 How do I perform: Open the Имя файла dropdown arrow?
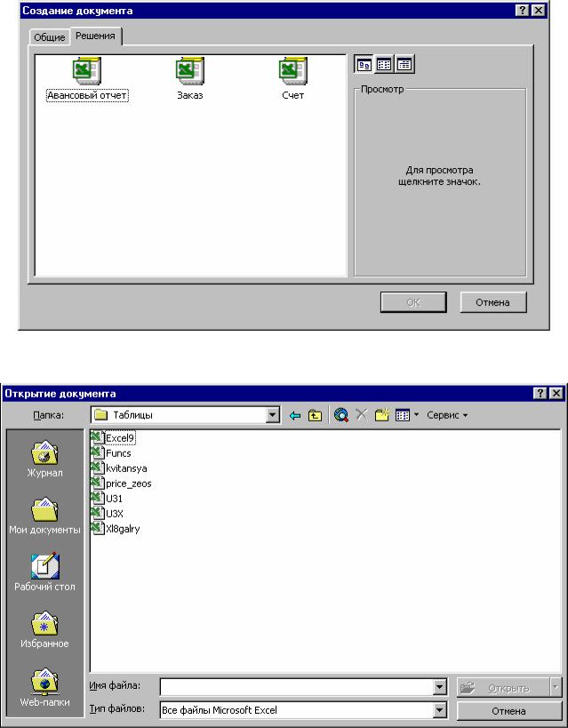click(x=440, y=687)
